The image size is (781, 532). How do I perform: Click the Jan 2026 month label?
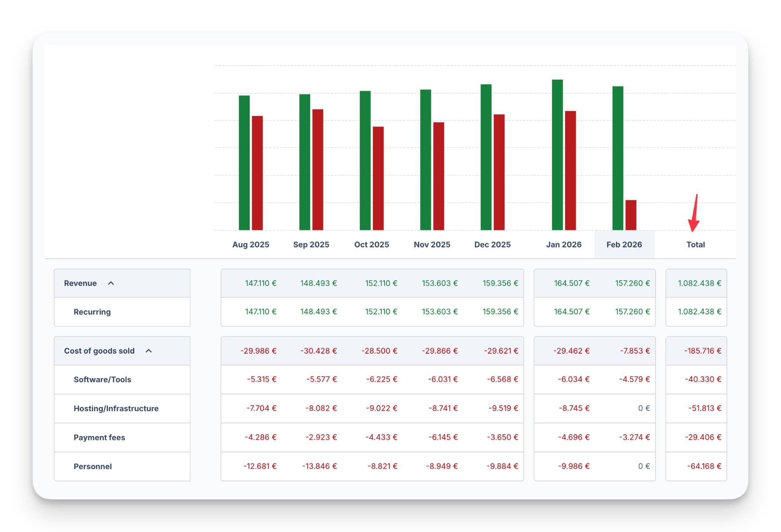pos(563,245)
